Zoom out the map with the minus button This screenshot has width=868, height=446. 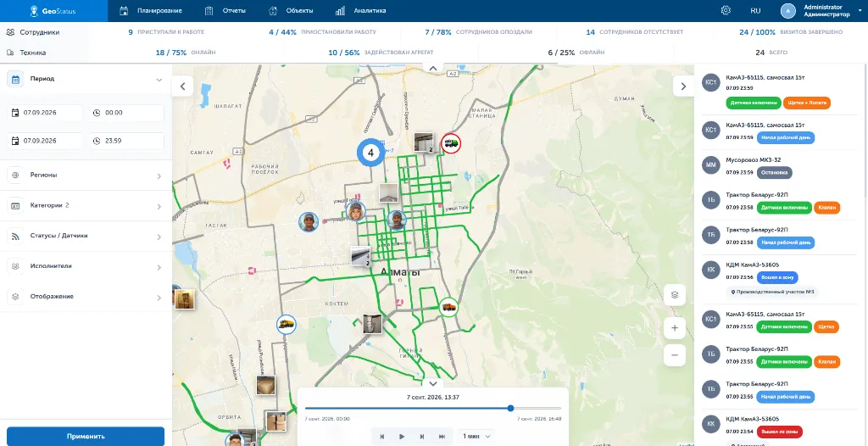[x=674, y=355]
